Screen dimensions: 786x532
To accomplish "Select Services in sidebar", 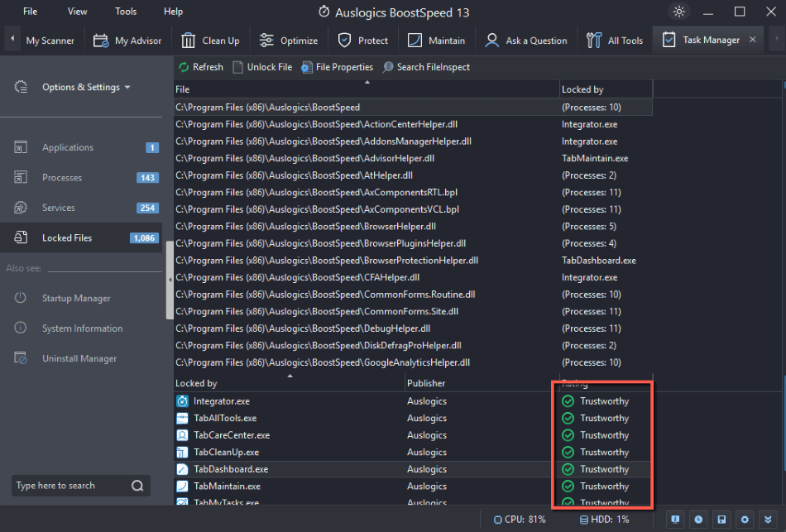I will (81, 208).
